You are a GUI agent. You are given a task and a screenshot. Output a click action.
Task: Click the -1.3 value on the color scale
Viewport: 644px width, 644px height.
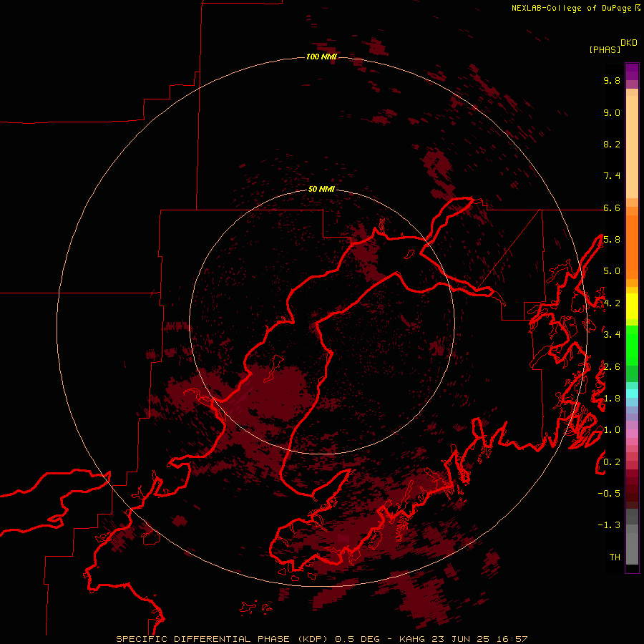point(609,525)
